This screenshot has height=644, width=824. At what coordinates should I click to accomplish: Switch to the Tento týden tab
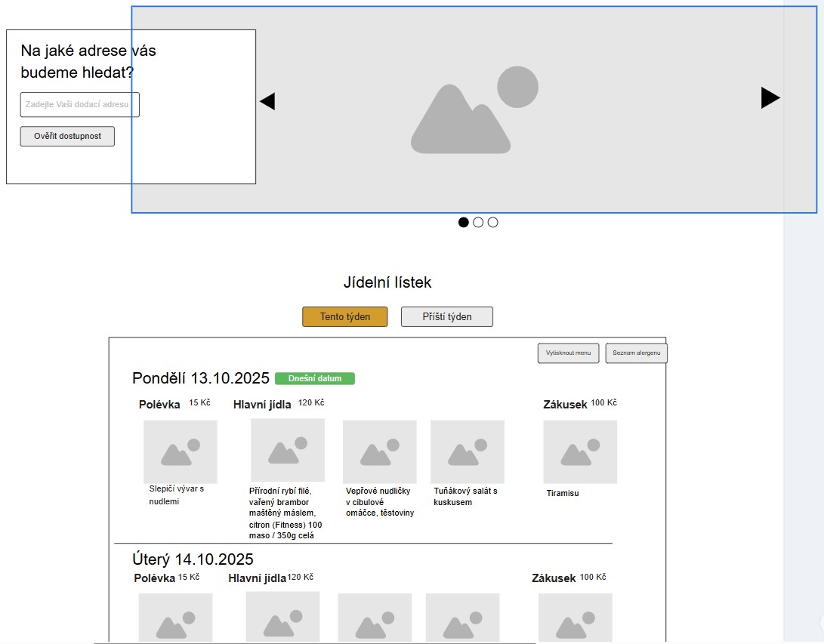pyautogui.click(x=344, y=317)
